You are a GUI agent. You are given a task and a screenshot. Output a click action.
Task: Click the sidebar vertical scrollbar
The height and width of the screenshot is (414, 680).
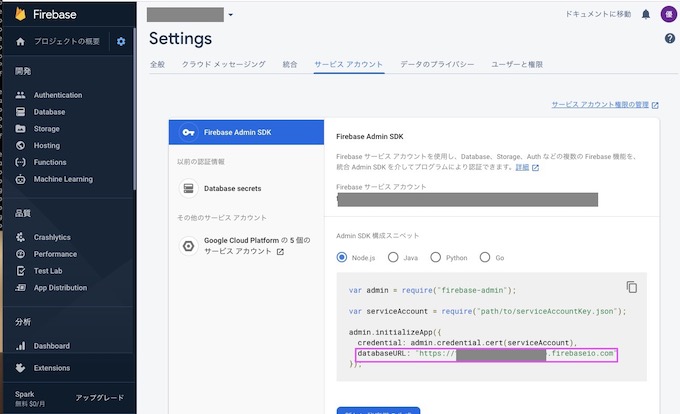(x=134, y=108)
